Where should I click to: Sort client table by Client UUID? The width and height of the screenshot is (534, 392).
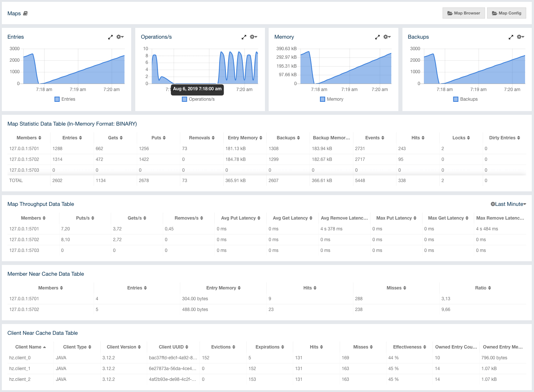(174, 347)
